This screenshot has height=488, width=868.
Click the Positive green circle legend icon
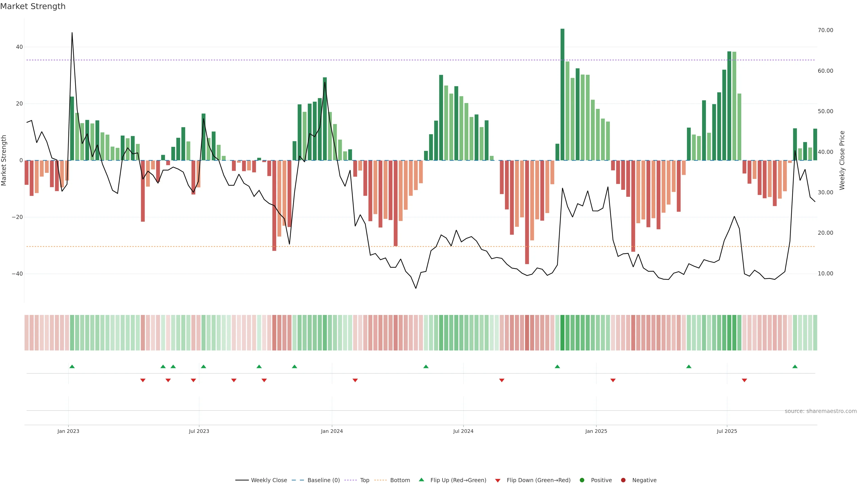582,480
